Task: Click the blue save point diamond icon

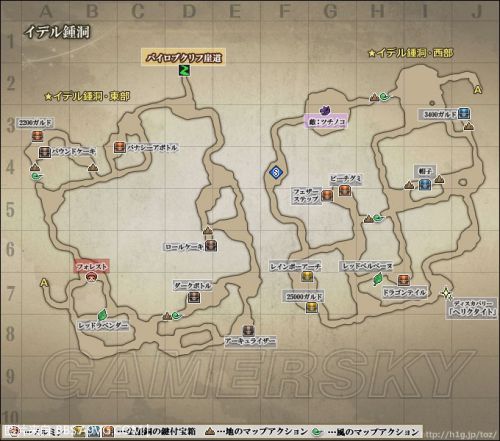Action: (x=276, y=172)
